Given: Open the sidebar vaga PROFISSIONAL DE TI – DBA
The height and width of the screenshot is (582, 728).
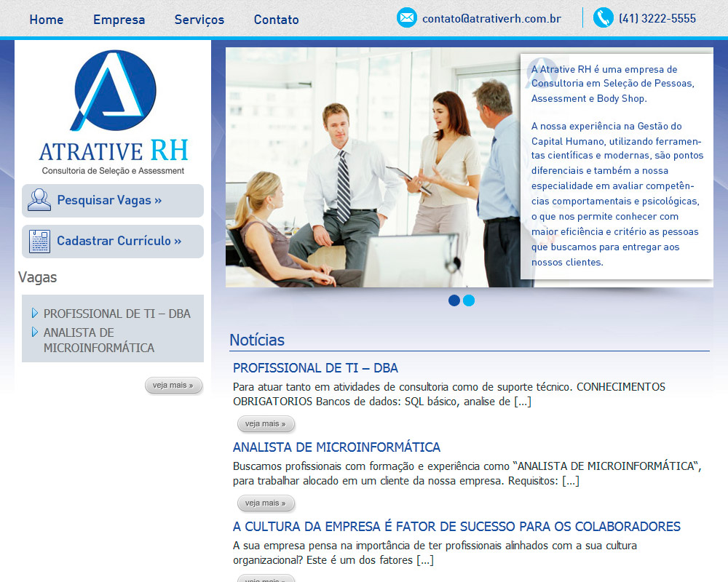Looking at the screenshot, I should point(117,314).
